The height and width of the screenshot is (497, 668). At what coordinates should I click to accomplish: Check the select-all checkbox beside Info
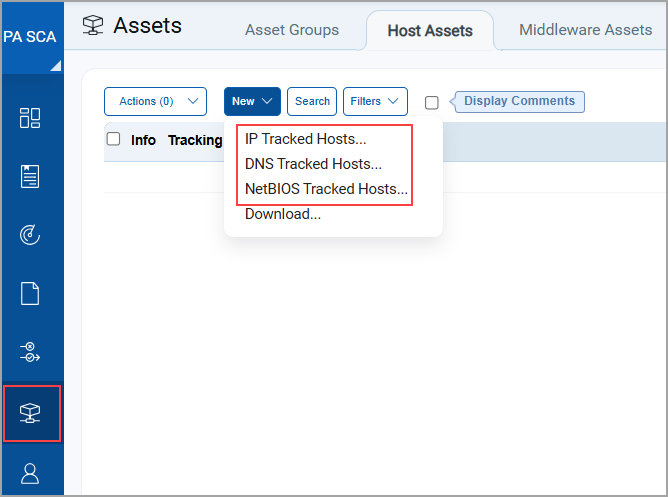(x=113, y=139)
